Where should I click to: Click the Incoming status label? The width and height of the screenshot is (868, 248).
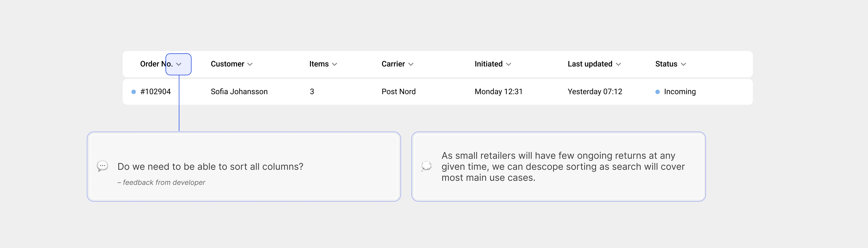tap(680, 91)
